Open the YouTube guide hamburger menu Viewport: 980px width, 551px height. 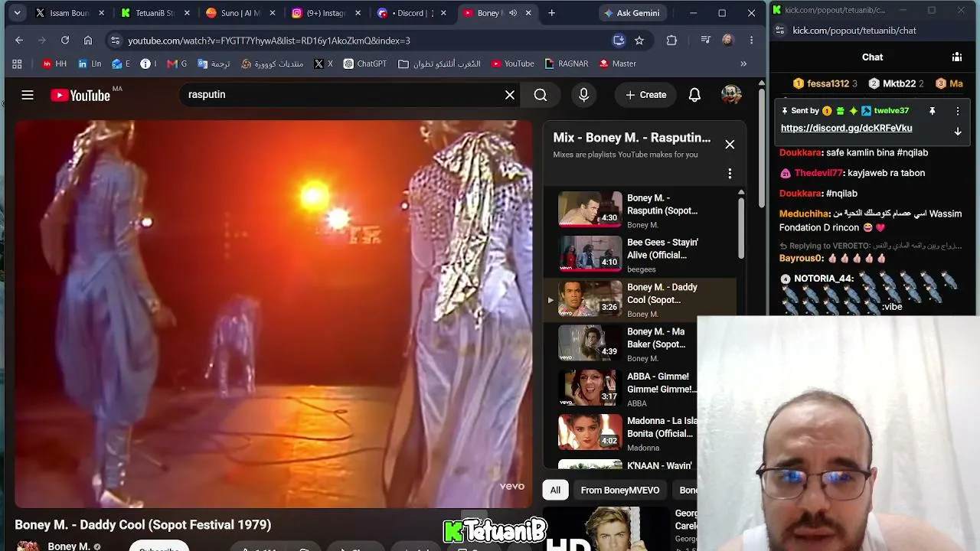[28, 95]
